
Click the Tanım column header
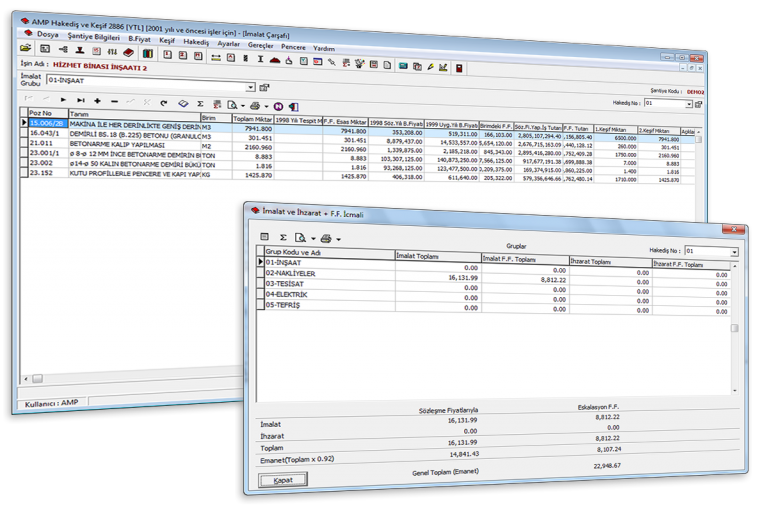78,114
